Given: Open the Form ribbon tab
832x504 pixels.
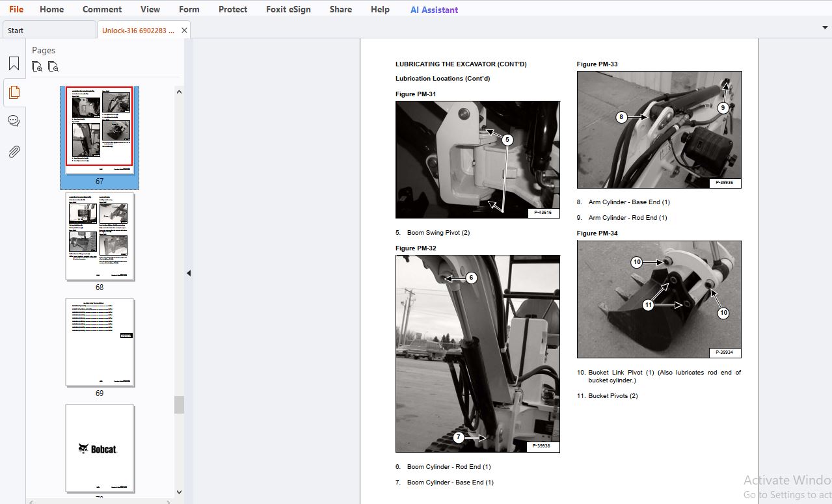Looking at the screenshot, I should (189, 9).
